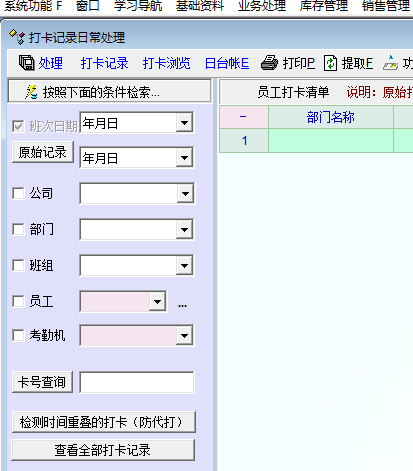Click the lightning search icon on the condition-search button
This screenshot has width=413, height=471.
(31, 92)
